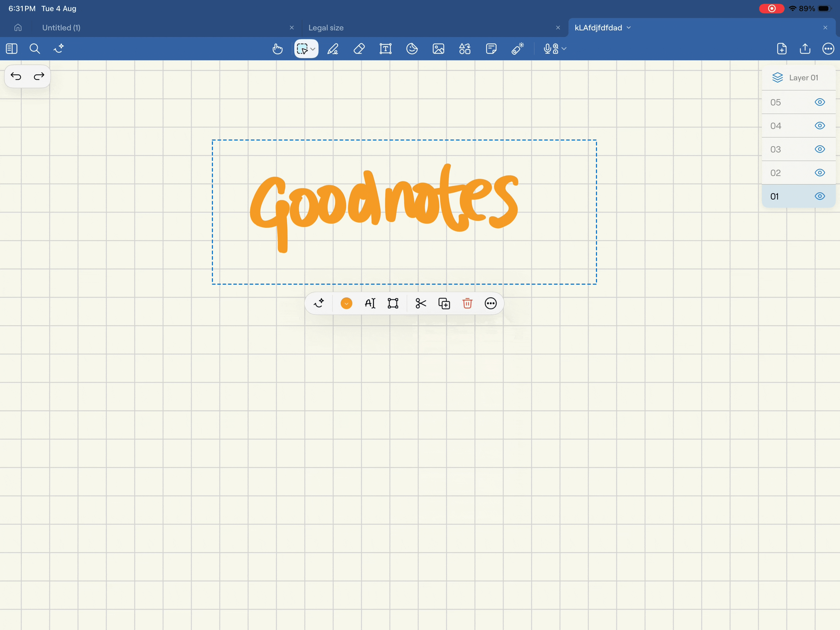
Task: Hide layer 01 with eye icon
Action: (820, 196)
